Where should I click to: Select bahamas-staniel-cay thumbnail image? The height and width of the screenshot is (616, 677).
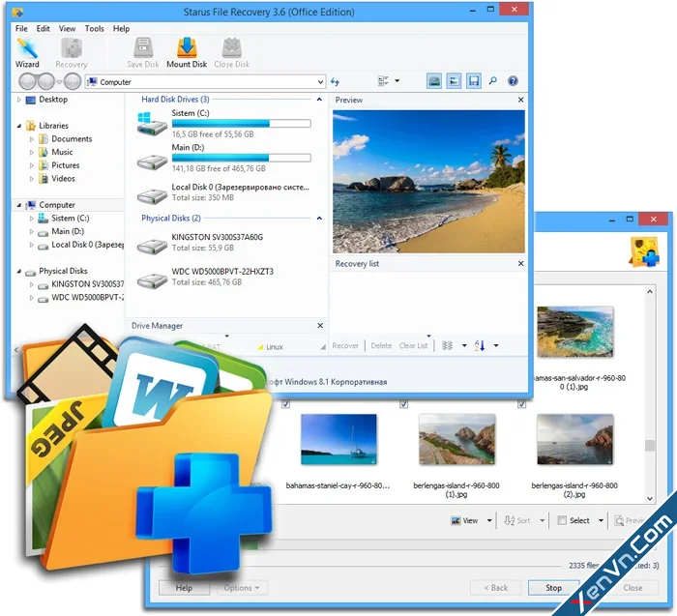tap(338, 439)
